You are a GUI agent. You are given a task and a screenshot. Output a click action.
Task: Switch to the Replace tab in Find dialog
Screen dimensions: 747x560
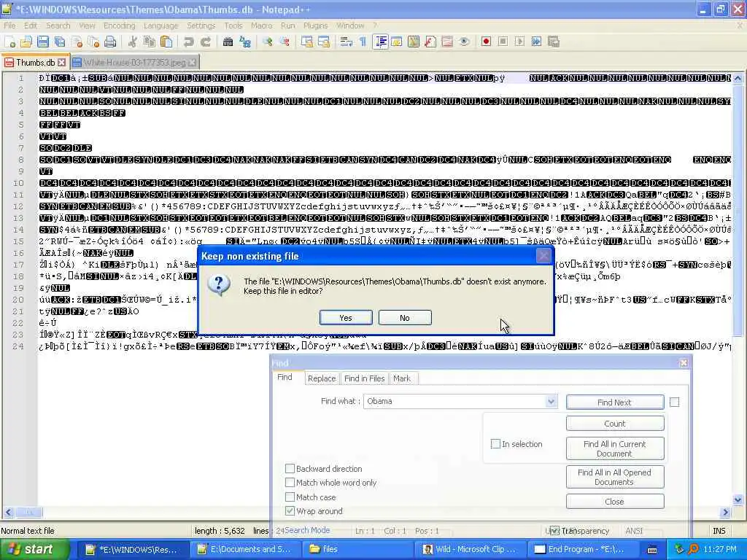322,378
